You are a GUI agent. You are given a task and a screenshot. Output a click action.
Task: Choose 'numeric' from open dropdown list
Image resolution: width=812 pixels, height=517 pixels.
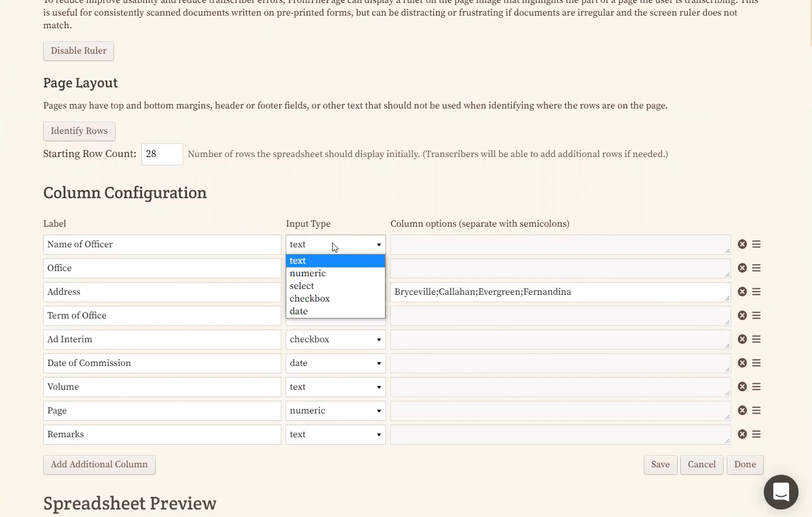(308, 273)
